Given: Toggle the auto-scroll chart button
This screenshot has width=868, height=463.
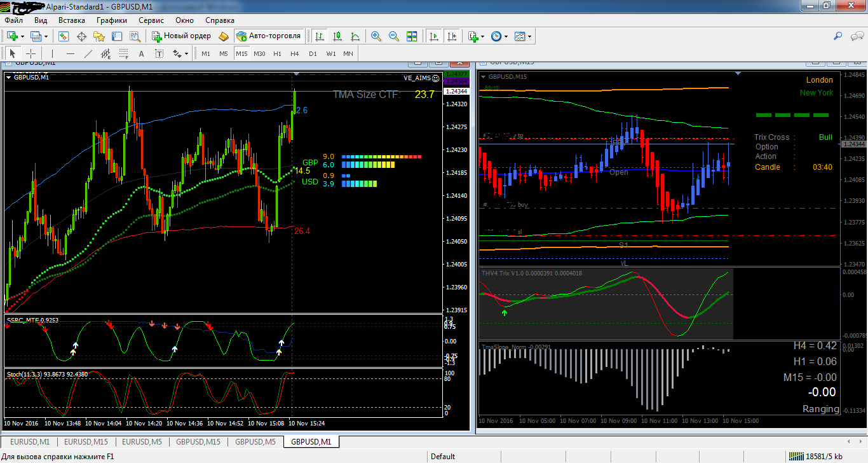Looking at the screenshot, I should 434,36.
